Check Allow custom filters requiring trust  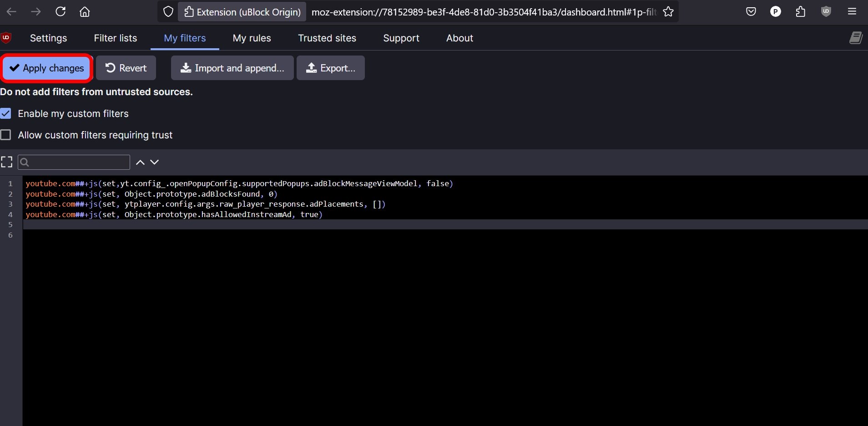tap(6, 135)
